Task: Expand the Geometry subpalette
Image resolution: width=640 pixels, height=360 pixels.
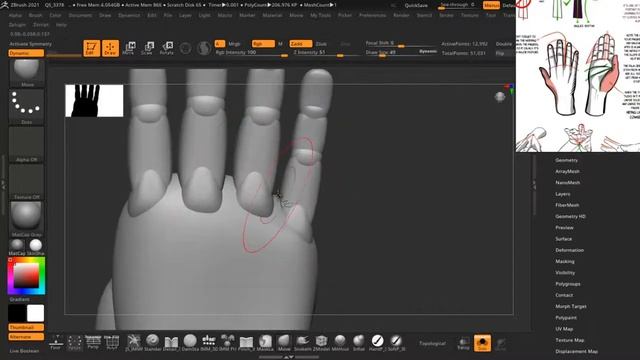Action: pos(567,160)
